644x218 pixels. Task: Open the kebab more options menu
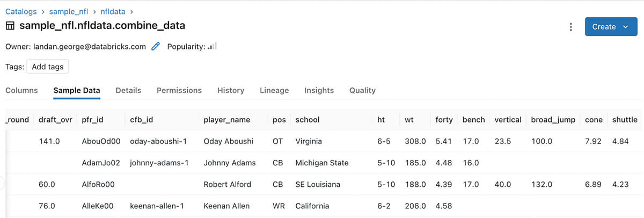[571, 27]
